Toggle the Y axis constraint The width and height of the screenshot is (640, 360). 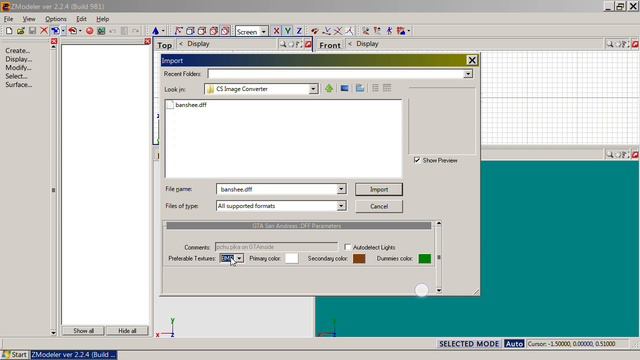pos(288,31)
